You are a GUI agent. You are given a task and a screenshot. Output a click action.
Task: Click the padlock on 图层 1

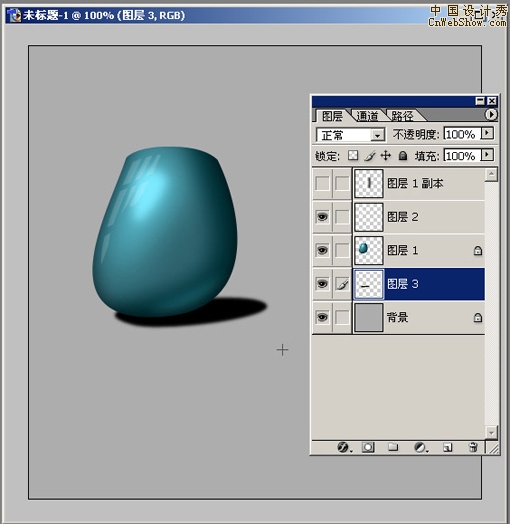coord(478,250)
